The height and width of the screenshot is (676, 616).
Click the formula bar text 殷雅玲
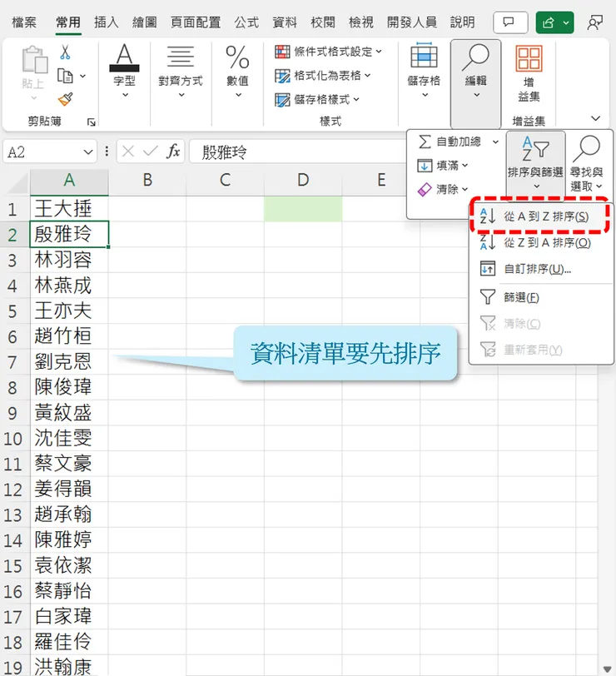pos(224,152)
